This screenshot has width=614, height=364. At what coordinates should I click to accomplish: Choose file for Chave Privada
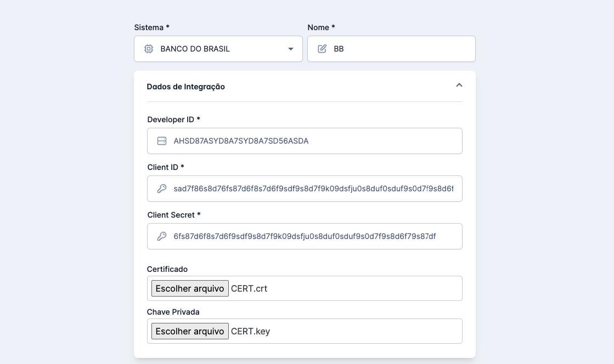pyautogui.click(x=190, y=331)
